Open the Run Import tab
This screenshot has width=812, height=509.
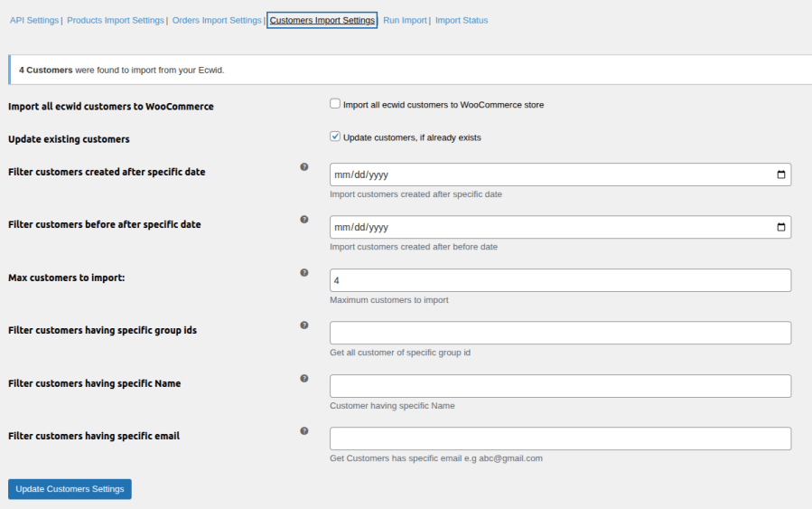[x=405, y=20]
